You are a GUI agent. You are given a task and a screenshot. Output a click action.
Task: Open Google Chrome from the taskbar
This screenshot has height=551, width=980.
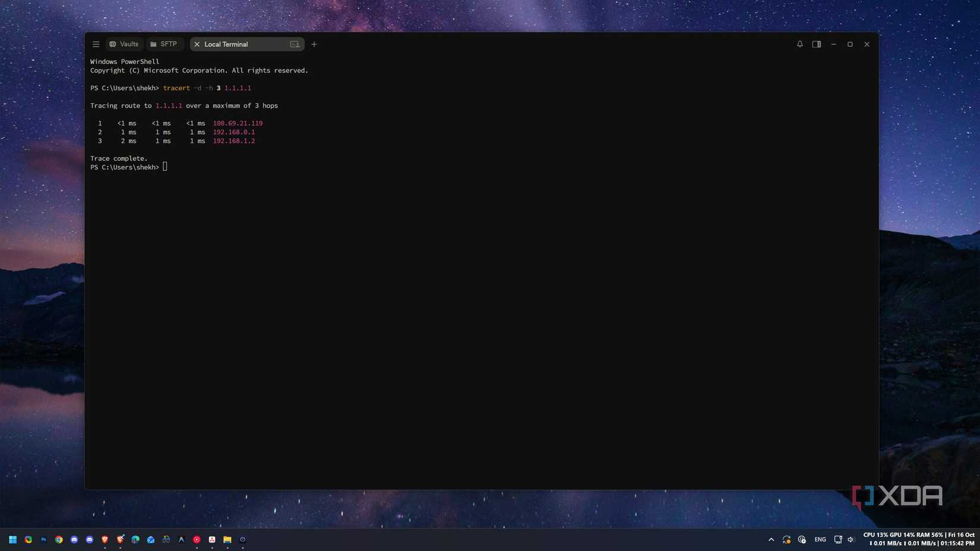point(59,540)
